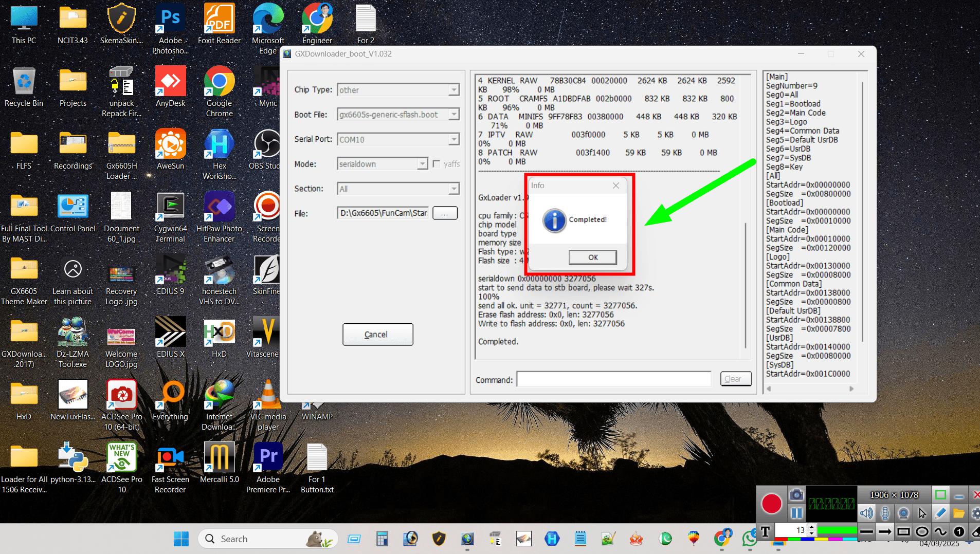Expand the Serial Port COM10 dropdown
The height and width of the screenshot is (554, 980).
pos(453,139)
